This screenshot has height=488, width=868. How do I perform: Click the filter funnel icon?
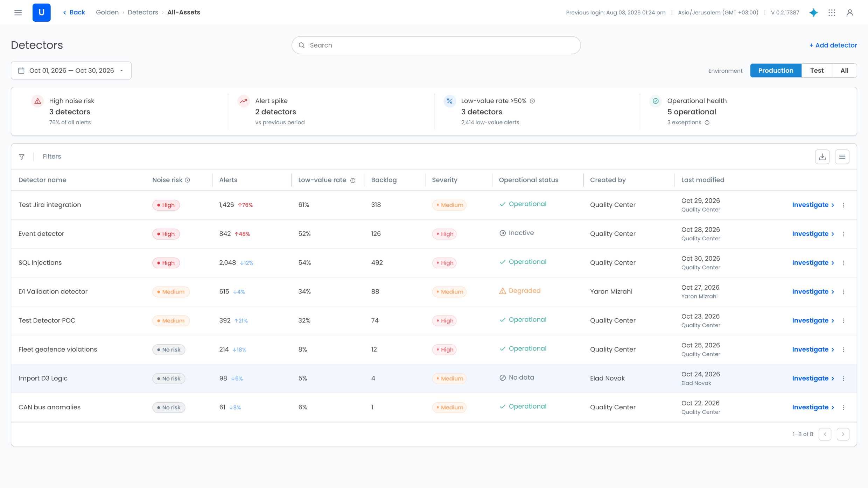(x=22, y=157)
